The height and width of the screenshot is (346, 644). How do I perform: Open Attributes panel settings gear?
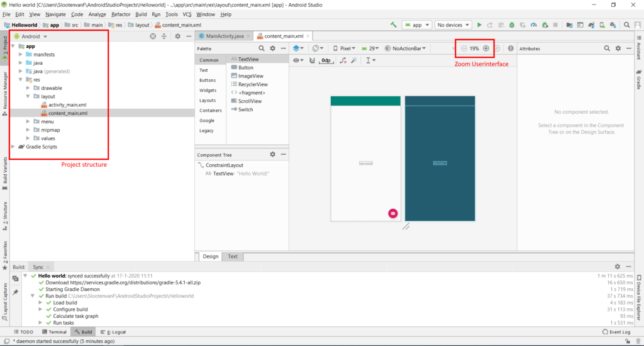618,48
